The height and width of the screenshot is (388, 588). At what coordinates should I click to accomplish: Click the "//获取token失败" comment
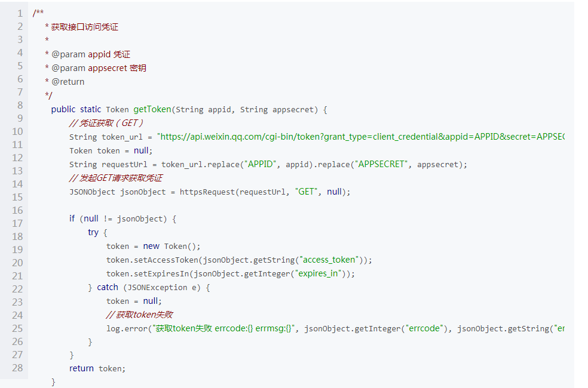point(139,315)
